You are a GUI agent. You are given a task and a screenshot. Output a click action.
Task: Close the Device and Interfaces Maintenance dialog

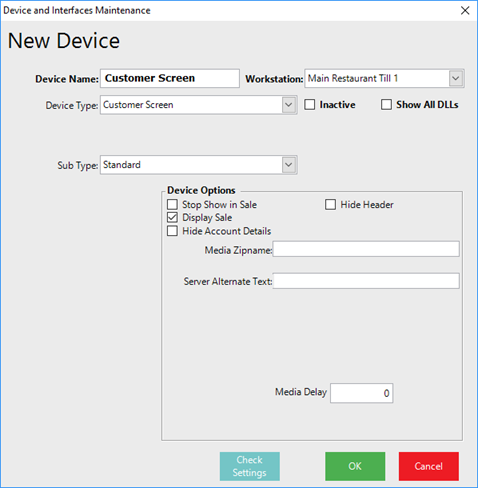[465, 11]
